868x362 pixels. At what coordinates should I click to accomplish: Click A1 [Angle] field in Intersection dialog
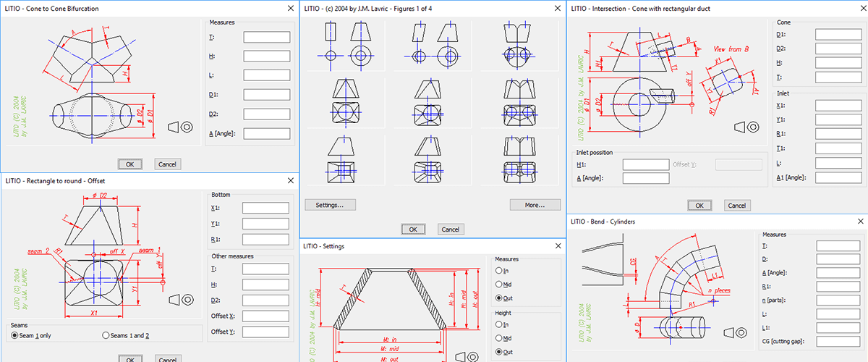pos(838,177)
